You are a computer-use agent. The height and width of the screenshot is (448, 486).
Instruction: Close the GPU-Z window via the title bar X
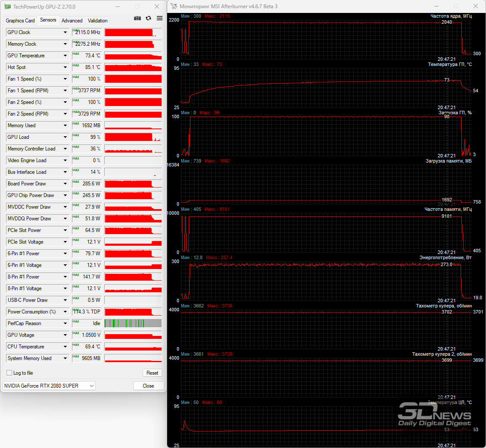(157, 6)
